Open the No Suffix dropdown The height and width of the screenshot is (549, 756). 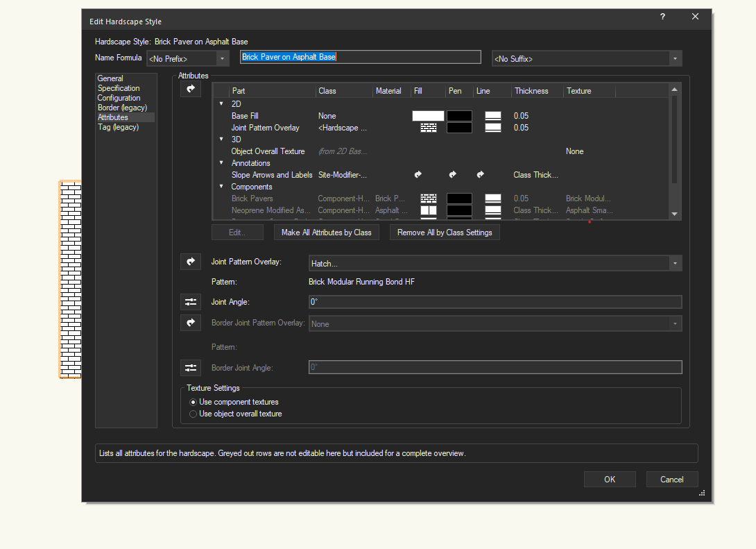587,59
